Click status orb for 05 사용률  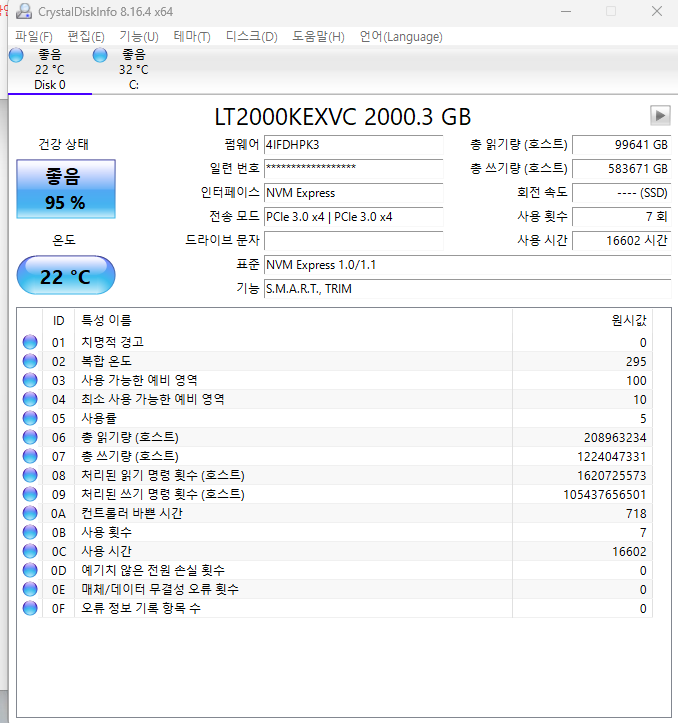point(30,418)
